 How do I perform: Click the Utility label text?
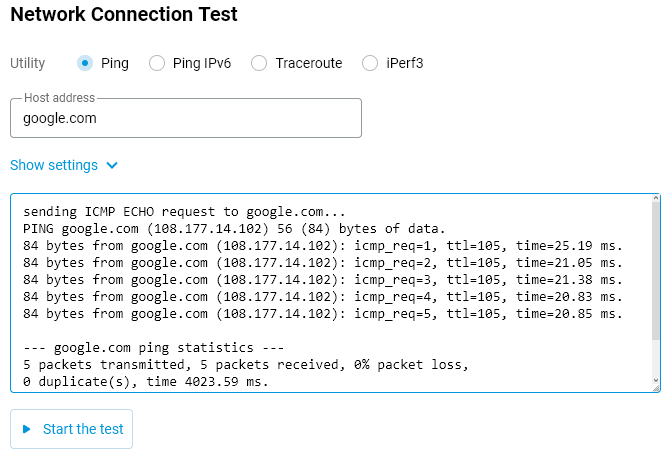[28, 63]
